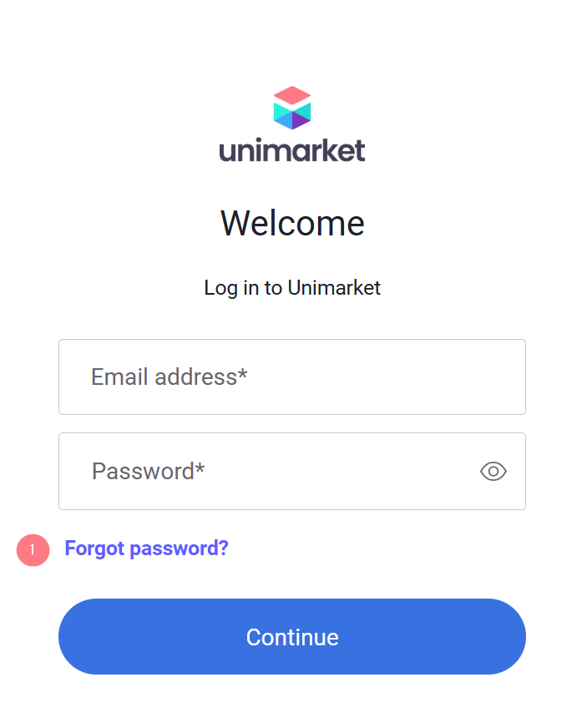This screenshot has height=728, width=582.
Task: Select the pink circle marker beside Forgot password
Action: [33, 549]
